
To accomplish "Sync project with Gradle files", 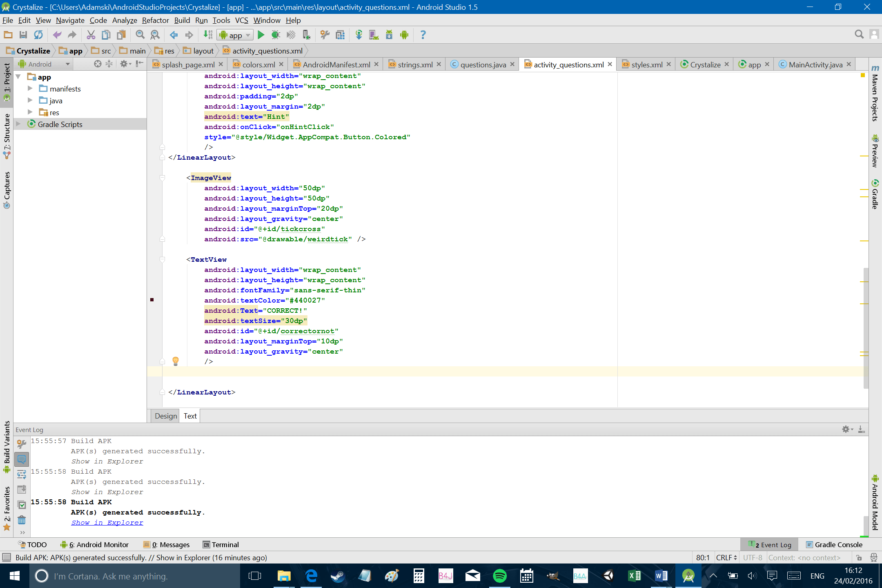I will coord(360,35).
